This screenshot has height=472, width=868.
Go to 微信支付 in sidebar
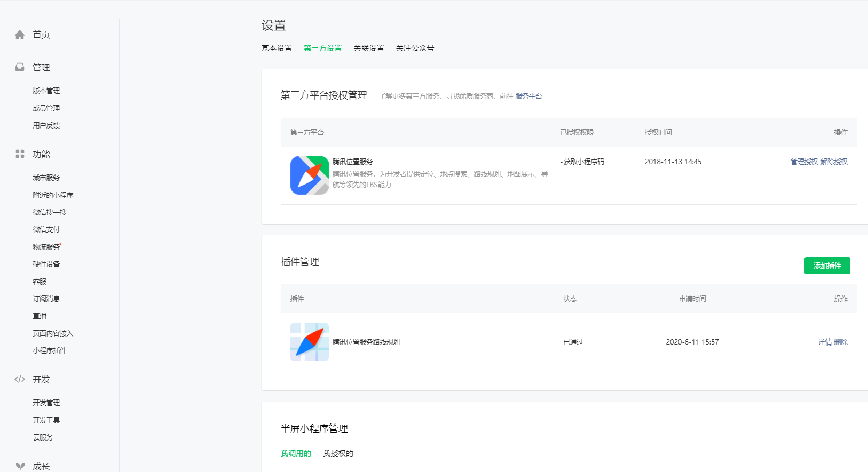(x=46, y=229)
